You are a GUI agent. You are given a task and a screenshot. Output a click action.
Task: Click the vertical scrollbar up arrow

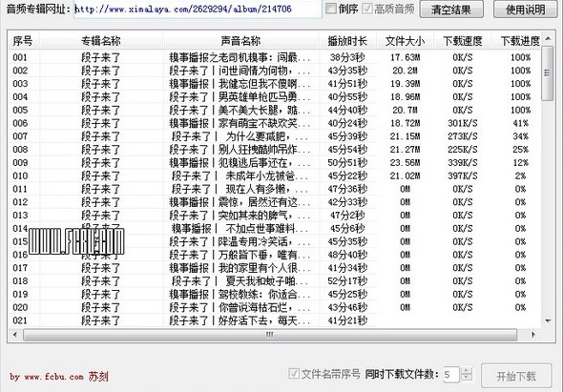coord(548,38)
